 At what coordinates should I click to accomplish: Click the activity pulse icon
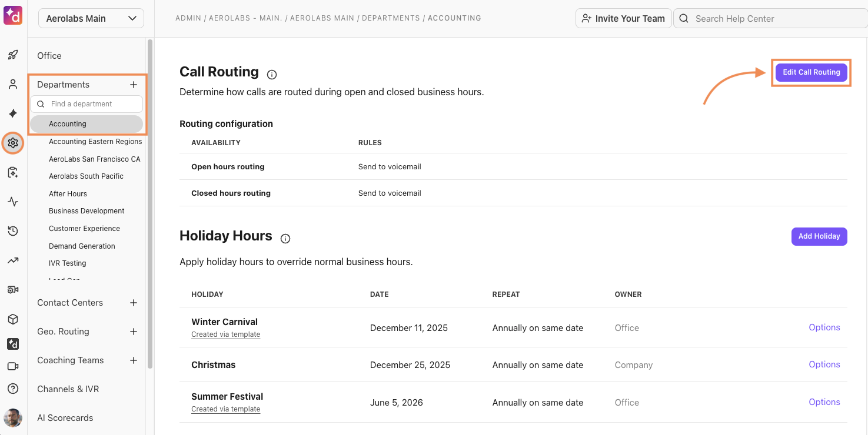[x=13, y=202]
